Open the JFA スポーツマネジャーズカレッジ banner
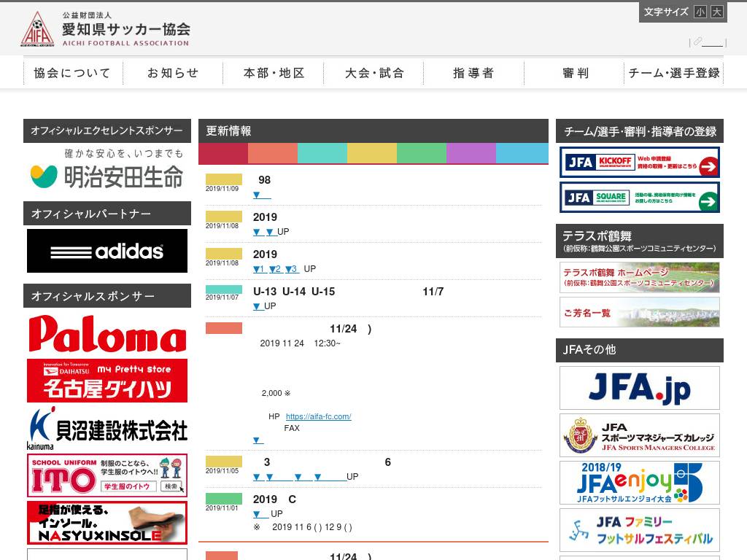Screen dimensions: 747x560 [x=639, y=435]
